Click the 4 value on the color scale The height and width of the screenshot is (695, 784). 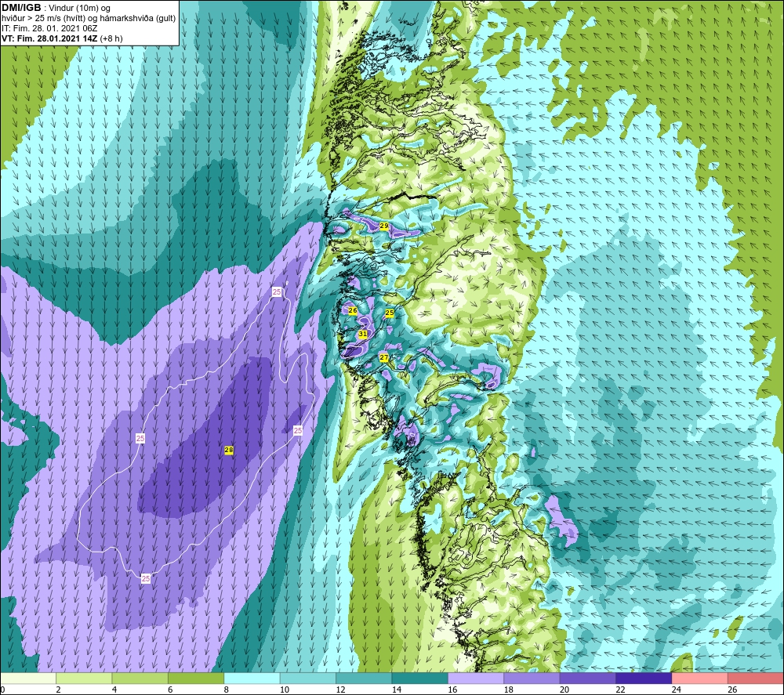(x=114, y=690)
